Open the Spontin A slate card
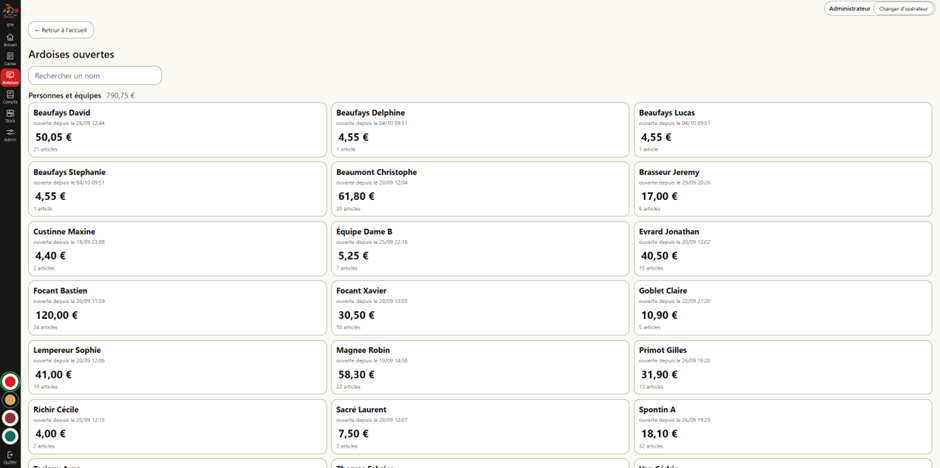The height and width of the screenshot is (468, 940). [x=783, y=427]
